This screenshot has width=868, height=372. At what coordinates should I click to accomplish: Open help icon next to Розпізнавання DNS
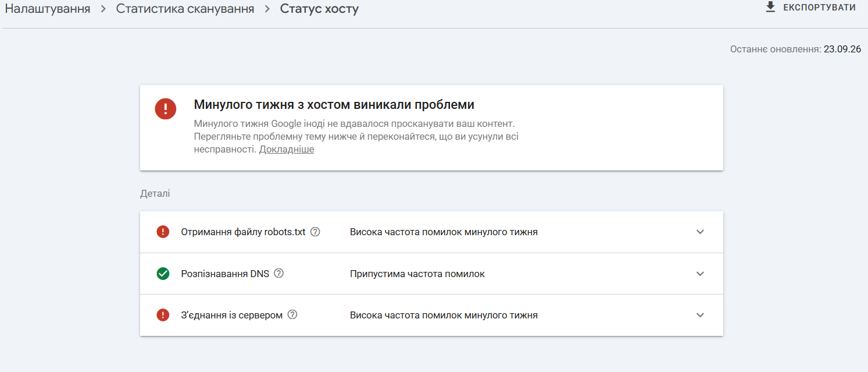(x=278, y=273)
